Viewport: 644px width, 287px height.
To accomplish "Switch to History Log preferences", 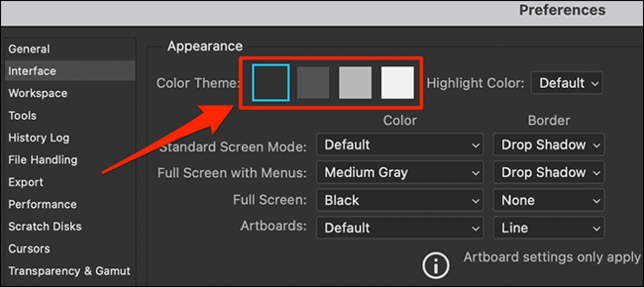I will click(x=39, y=138).
